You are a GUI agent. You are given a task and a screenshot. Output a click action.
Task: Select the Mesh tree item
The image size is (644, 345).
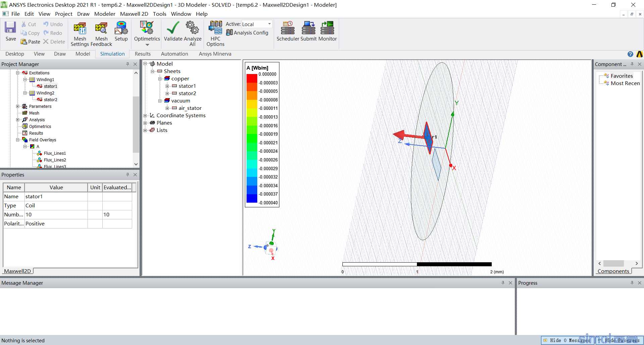[x=34, y=113]
